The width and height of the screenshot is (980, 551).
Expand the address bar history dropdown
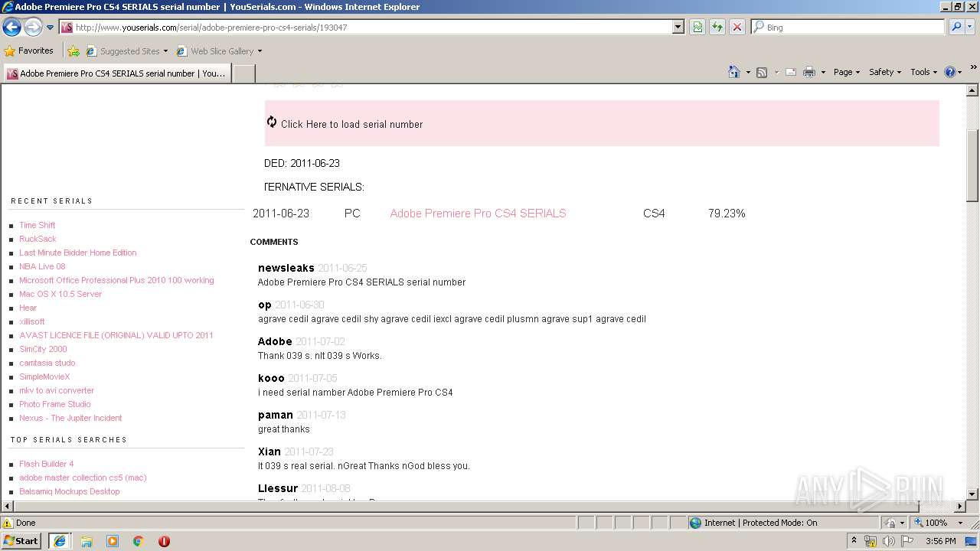pos(678,27)
